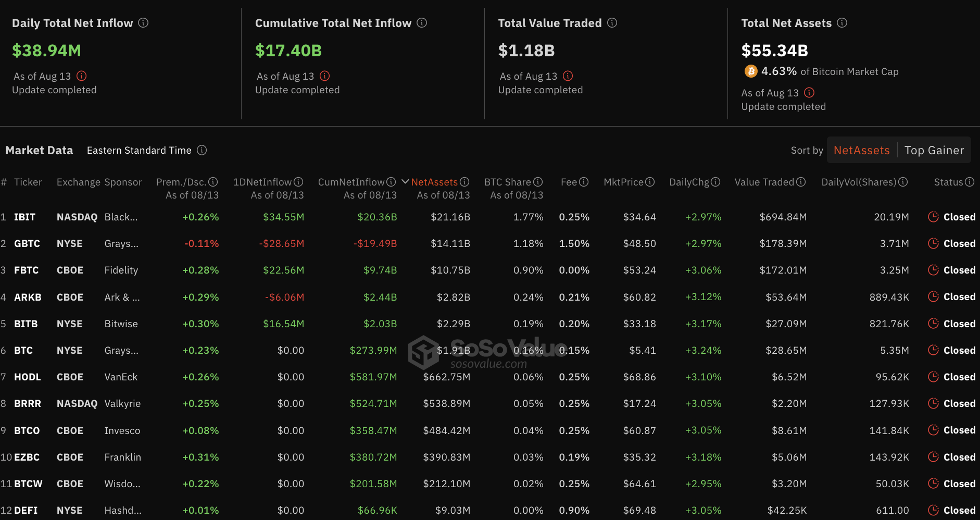Click red alert icon under Daily Total Net Inflow
The width and height of the screenshot is (980, 520).
[82, 76]
